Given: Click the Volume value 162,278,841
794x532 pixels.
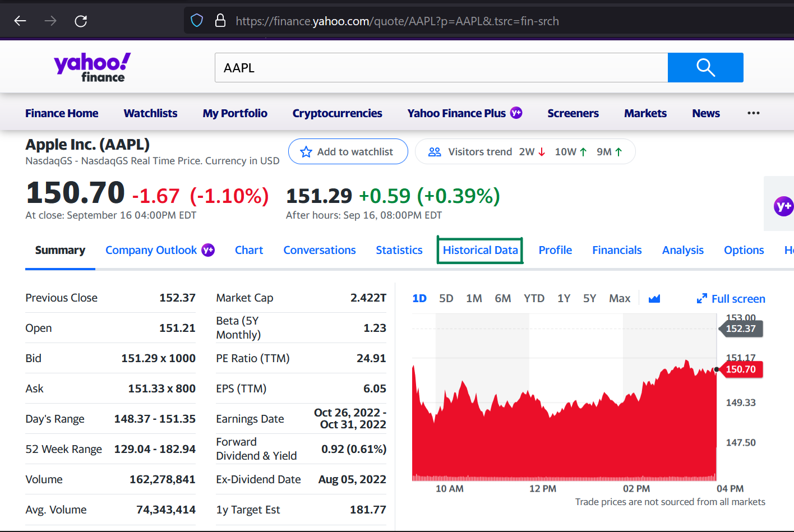Looking at the screenshot, I should coord(163,479).
